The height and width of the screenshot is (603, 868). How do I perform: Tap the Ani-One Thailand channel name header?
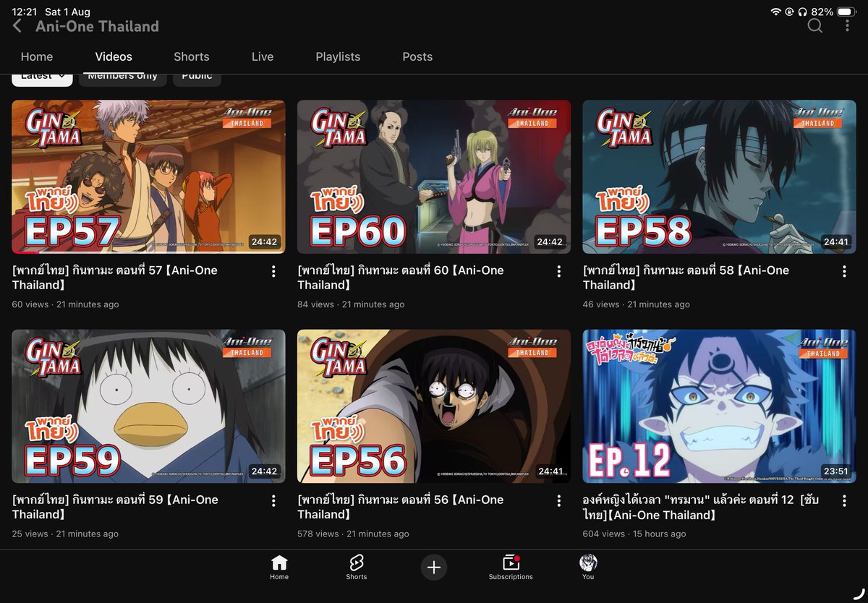(98, 27)
